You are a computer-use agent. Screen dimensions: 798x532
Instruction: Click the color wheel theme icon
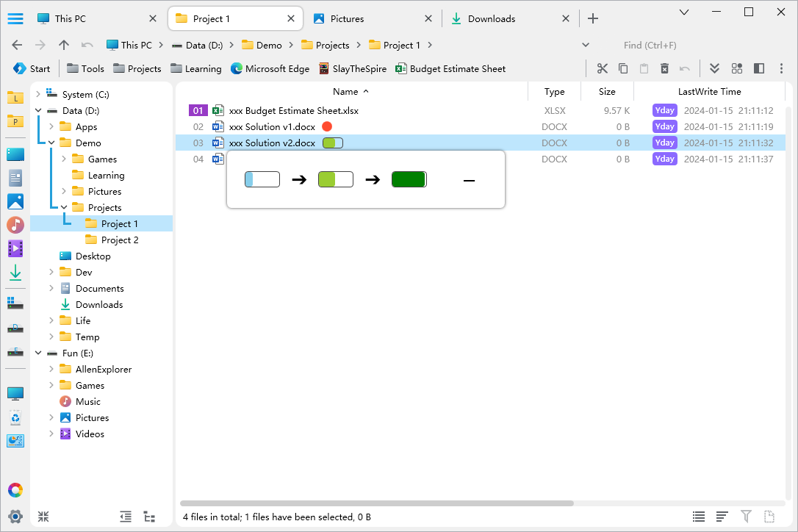coord(15,490)
